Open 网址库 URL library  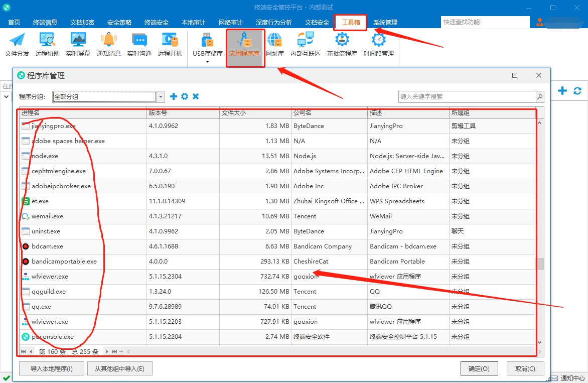coord(274,45)
